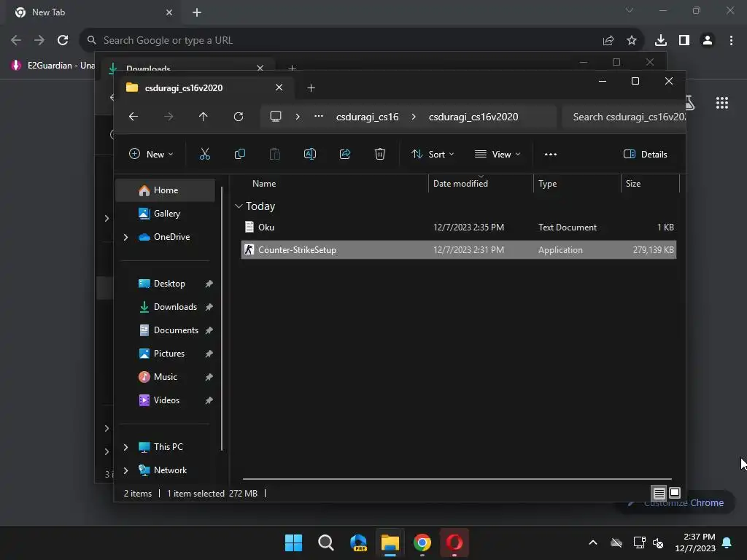
Task: Click the Cut scissors icon in Explorer toolbar
Action: (x=204, y=155)
